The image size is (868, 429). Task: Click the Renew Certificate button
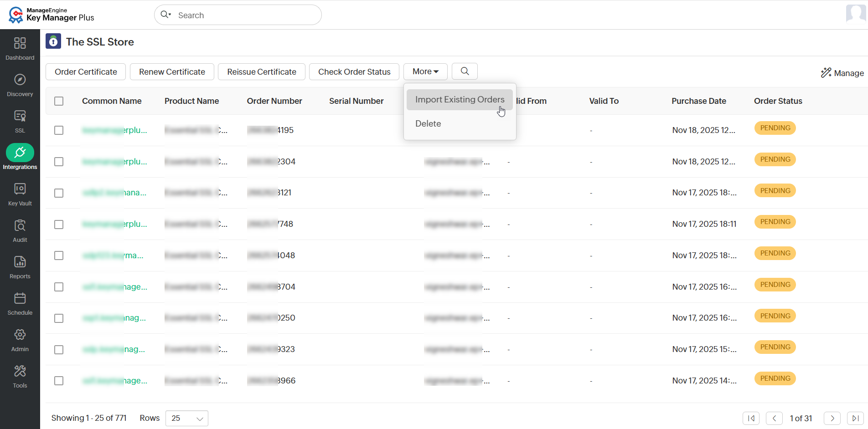(172, 71)
